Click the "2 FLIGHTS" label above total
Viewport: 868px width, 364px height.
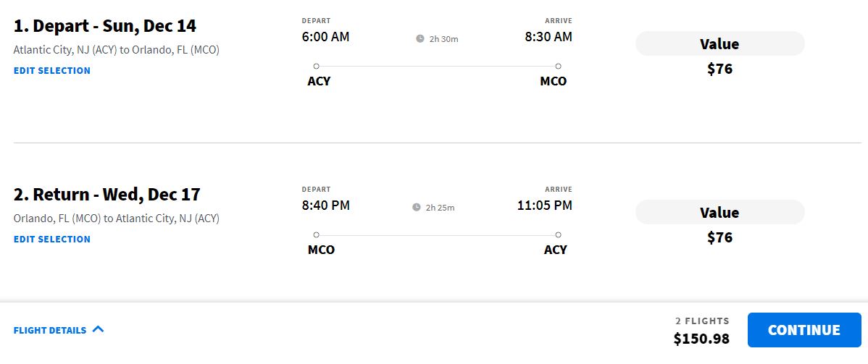(702, 321)
